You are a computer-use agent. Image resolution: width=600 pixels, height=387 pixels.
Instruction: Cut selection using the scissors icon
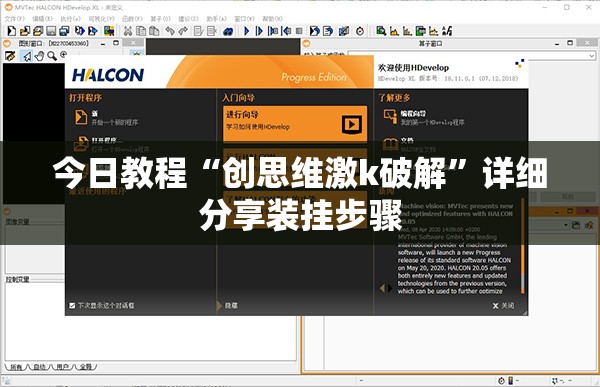[x=128, y=31]
